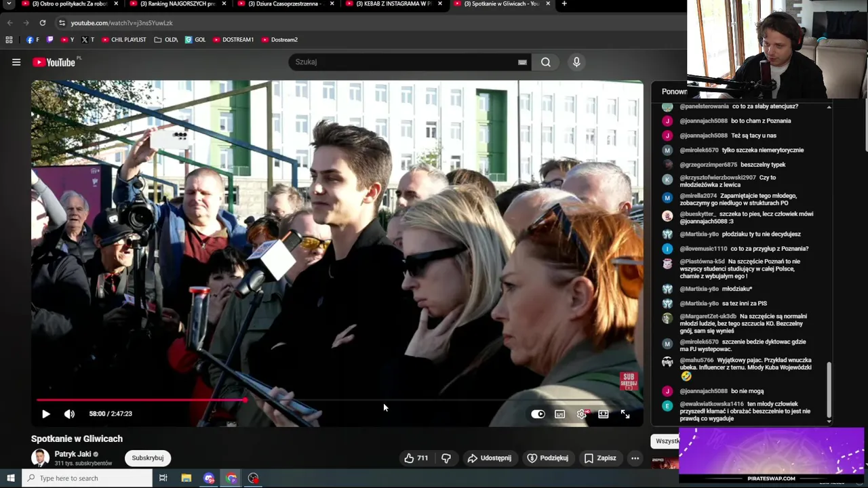Go forward in browser history

[x=26, y=22]
